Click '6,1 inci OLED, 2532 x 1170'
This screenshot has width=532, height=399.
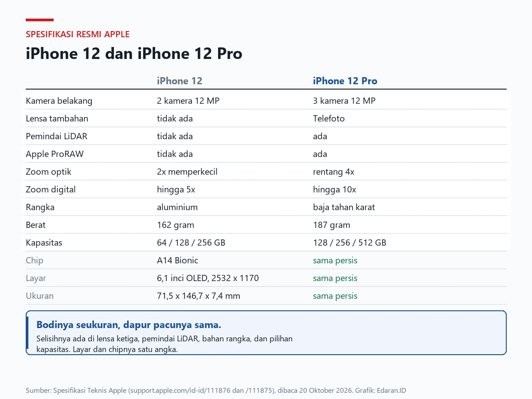[x=208, y=278]
